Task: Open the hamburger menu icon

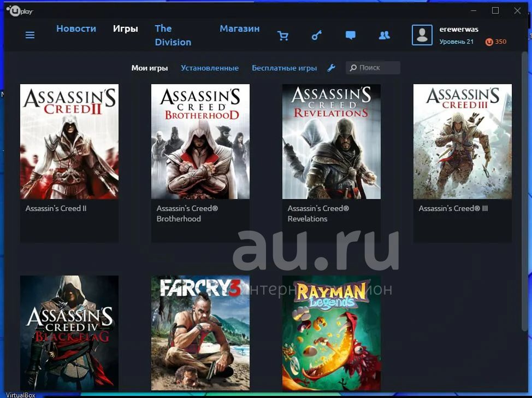Action: [x=30, y=35]
